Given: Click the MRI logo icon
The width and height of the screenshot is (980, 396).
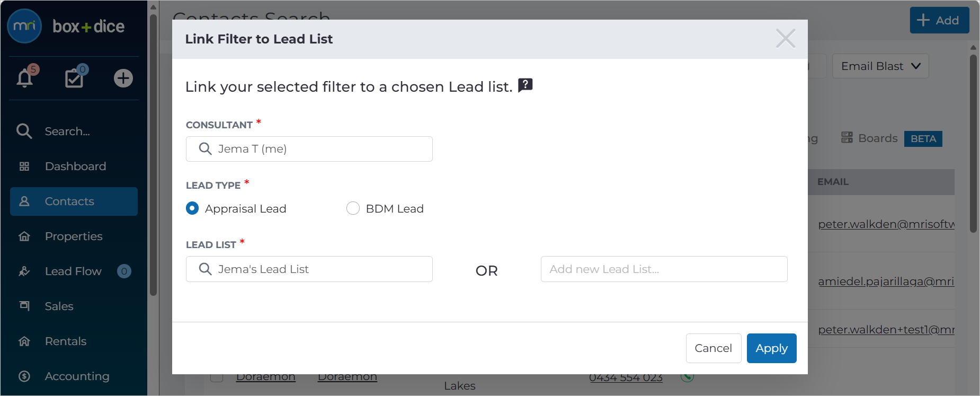Looking at the screenshot, I should 24,26.
